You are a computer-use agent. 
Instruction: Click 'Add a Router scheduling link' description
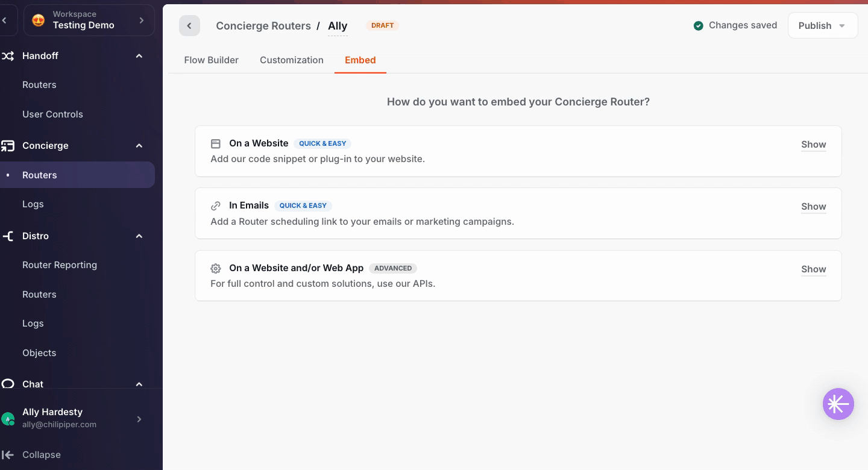362,222
